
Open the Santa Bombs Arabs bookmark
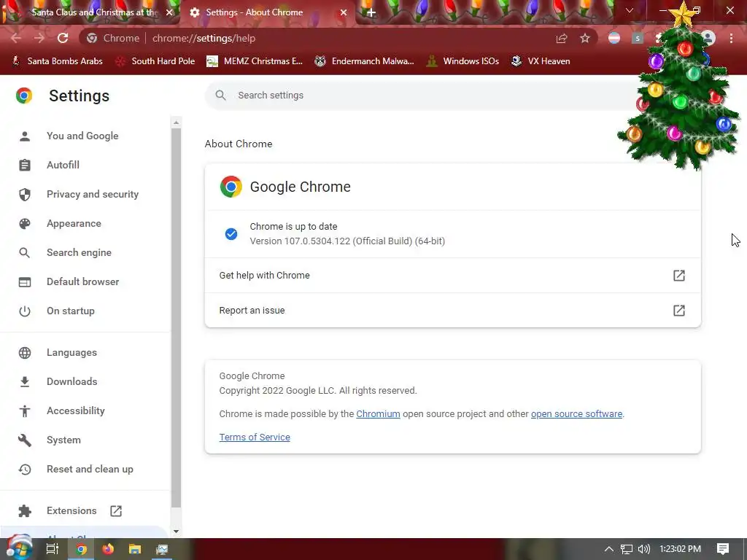[57, 61]
